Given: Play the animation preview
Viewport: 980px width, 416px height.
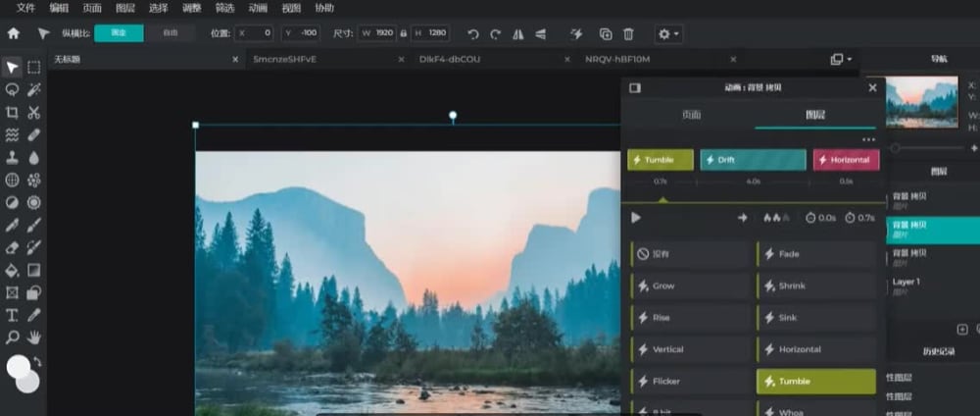Looking at the screenshot, I should (636, 218).
